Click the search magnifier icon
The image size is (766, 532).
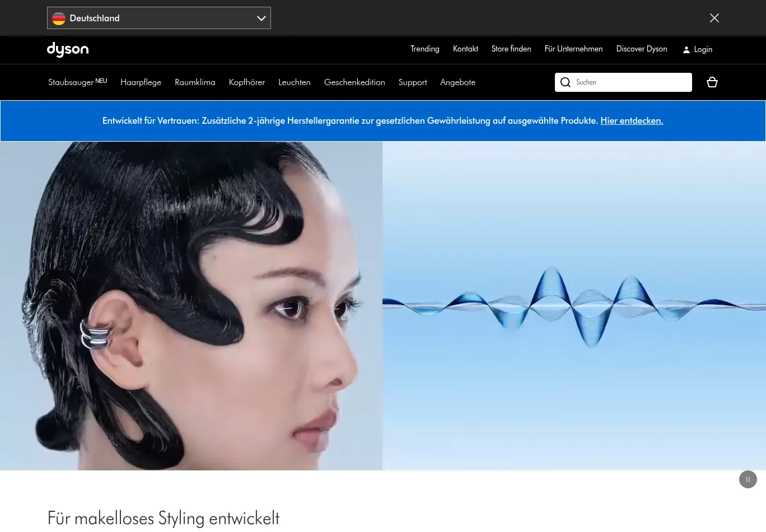(x=566, y=82)
